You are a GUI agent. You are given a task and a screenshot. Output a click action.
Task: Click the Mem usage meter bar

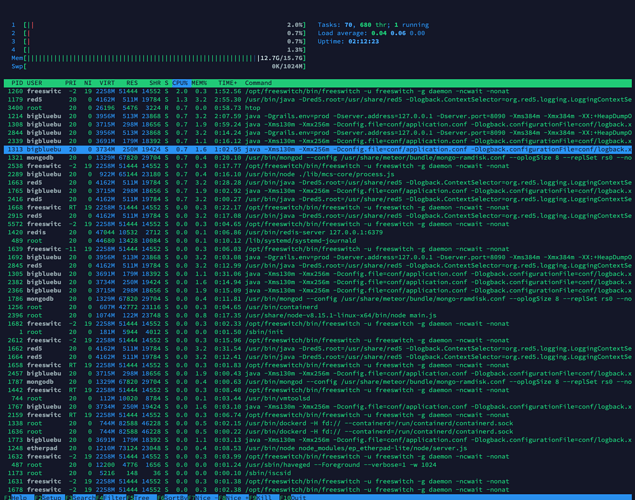point(159,58)
